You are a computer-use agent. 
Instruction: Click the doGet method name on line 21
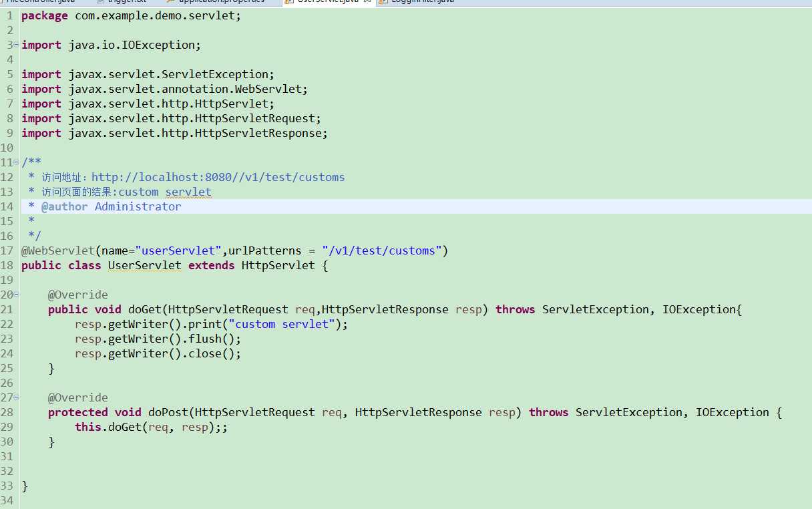coord(144,309)
